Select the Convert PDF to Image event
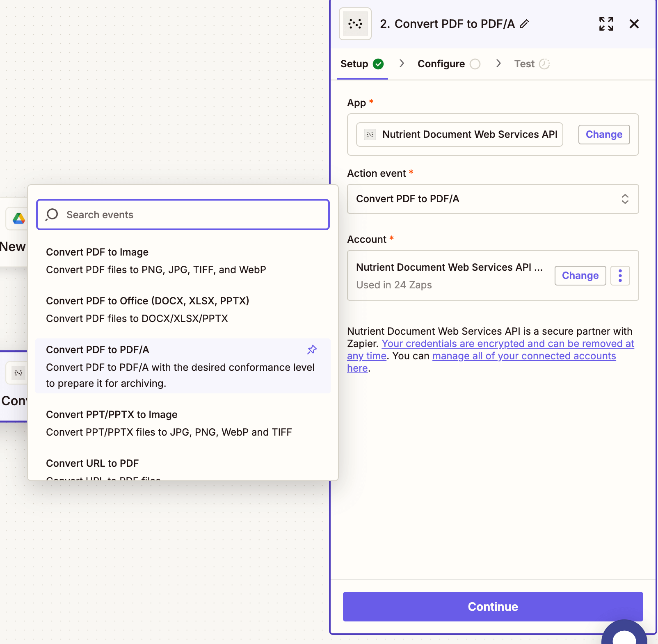This screenshot has height=644, width=658. (x=97, y=252)
